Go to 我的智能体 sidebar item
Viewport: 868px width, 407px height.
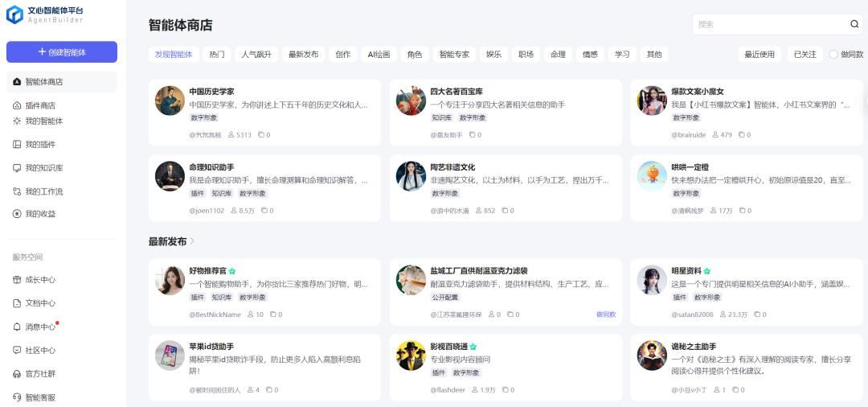click(38, 121)
